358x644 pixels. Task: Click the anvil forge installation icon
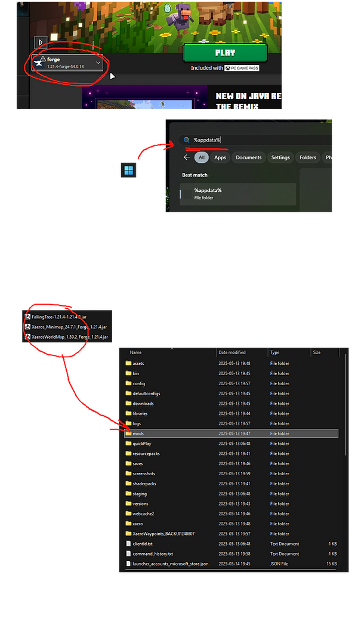click(x=40, y=63)
